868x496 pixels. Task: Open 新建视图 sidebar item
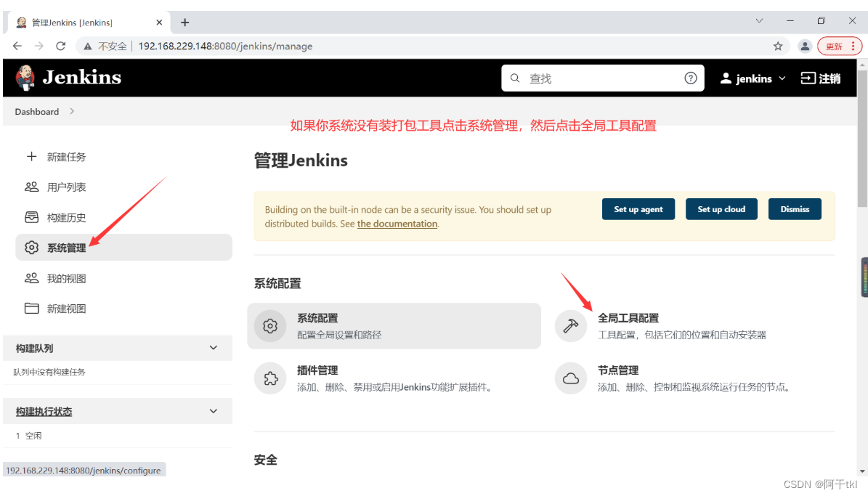66,309
